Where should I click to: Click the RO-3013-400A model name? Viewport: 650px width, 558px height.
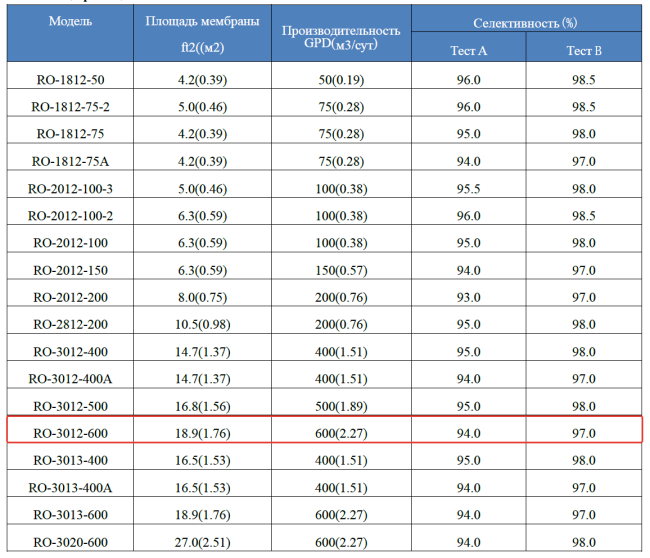71,487
